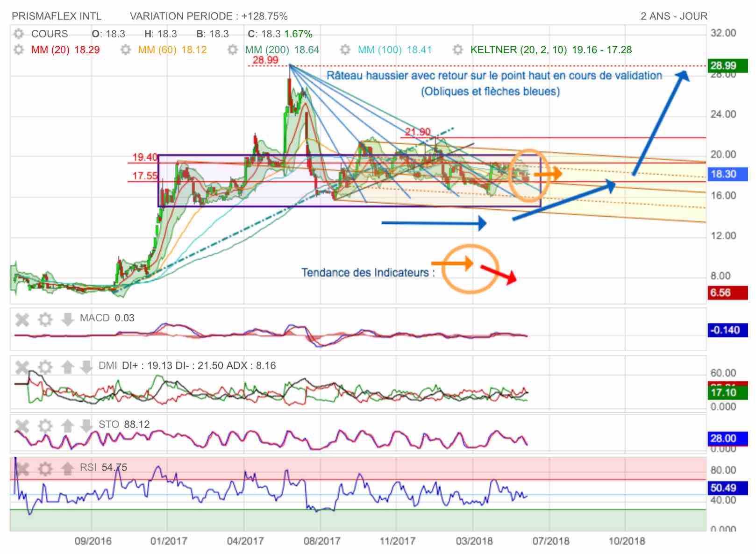The height and width of the screenshot is (554, 756).
Task: Open STO indicator settings gear
Action: (45, 426)
